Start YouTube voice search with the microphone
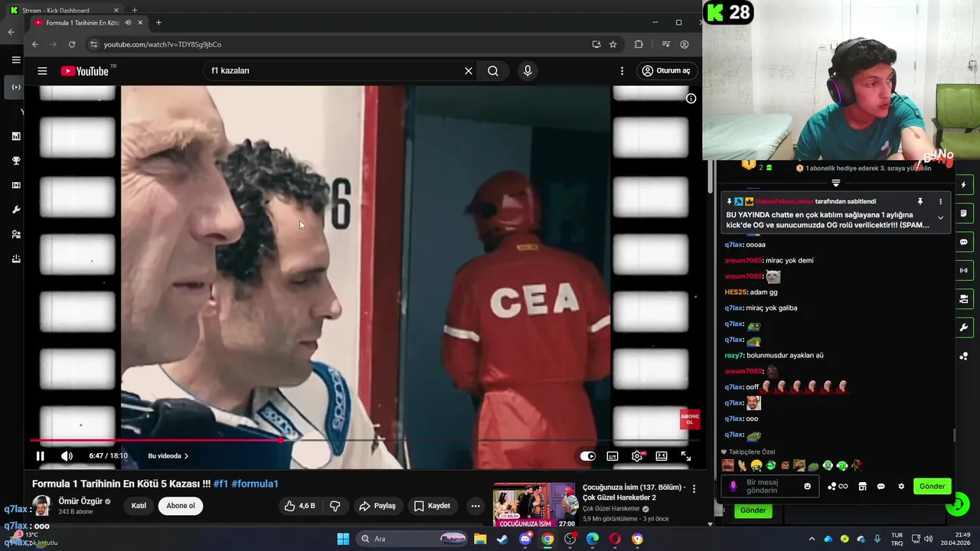 click(528, 71)
